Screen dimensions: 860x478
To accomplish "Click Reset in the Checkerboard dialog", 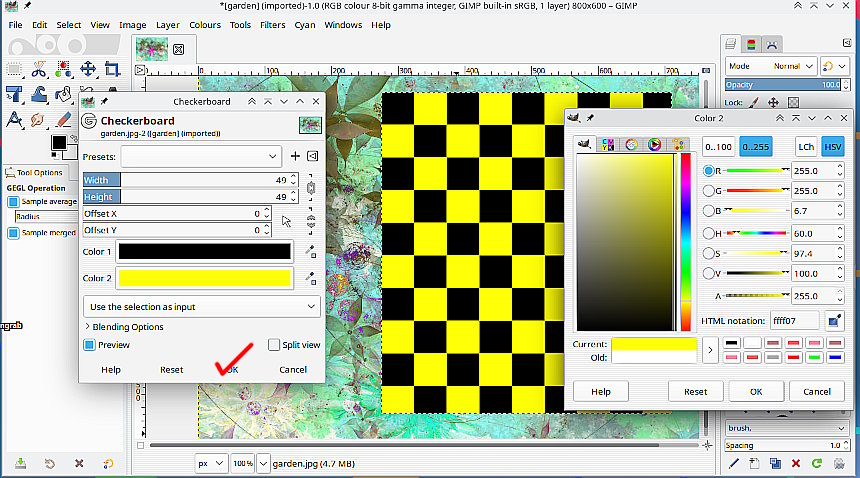I will (172, 369).
